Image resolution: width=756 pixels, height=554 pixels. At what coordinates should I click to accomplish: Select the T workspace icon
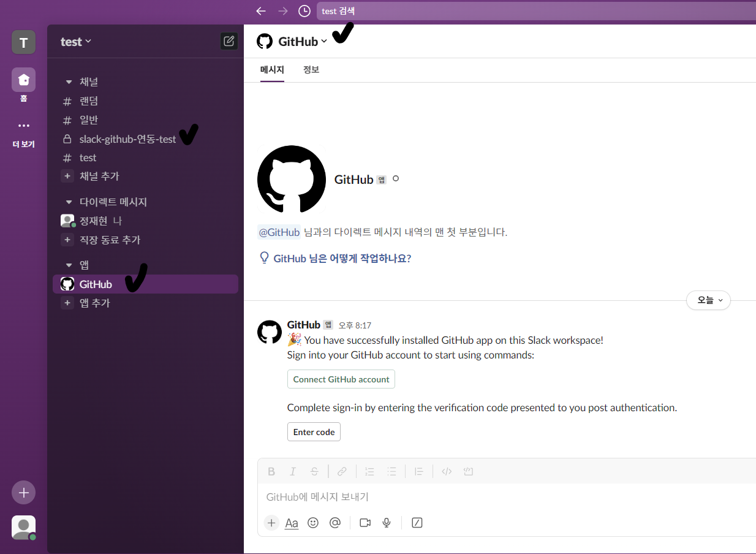click(23, 42)
